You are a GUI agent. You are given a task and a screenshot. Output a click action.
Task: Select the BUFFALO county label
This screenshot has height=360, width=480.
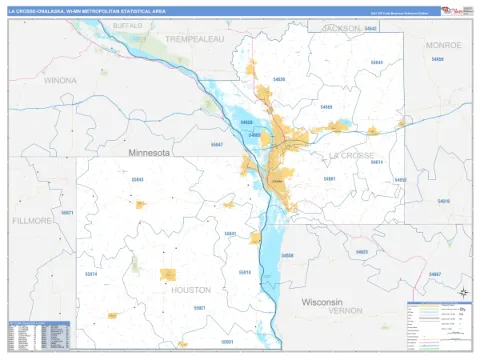[x=127, y=26]
